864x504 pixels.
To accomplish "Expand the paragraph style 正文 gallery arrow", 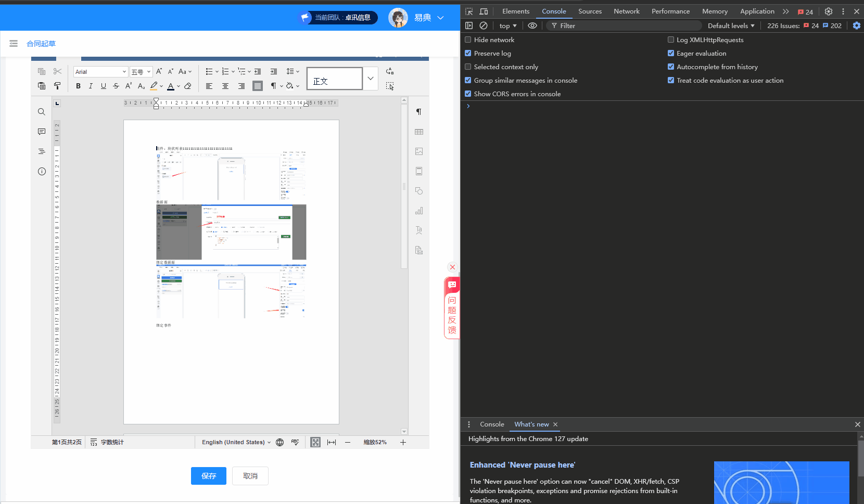I will (371, 79).
